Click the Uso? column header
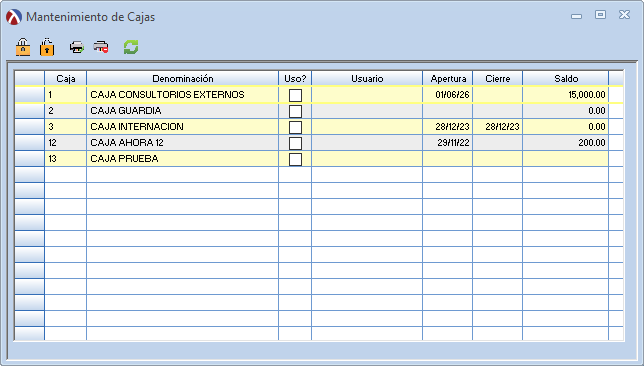 (x=295, y=78)
